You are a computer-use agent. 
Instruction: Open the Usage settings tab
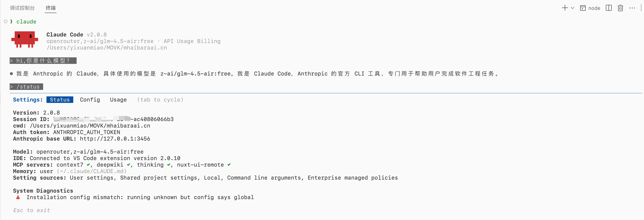[x=118, y=100]
